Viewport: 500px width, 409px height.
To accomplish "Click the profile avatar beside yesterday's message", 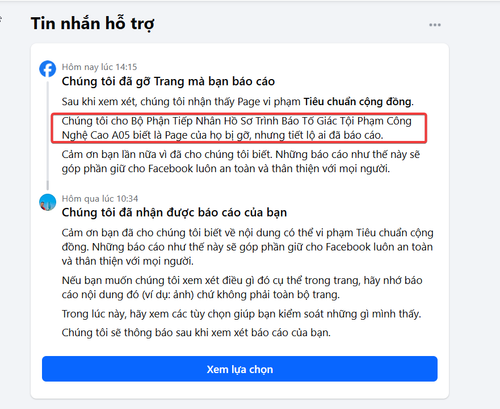I will (x=48, y=202).
